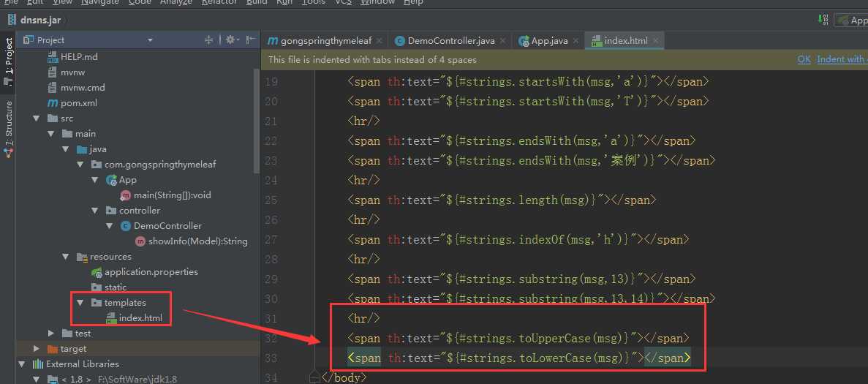The image size is (868, 384).
Task: Click the Project panel vertical scrollbar
Action: click(x=256, y=121)
